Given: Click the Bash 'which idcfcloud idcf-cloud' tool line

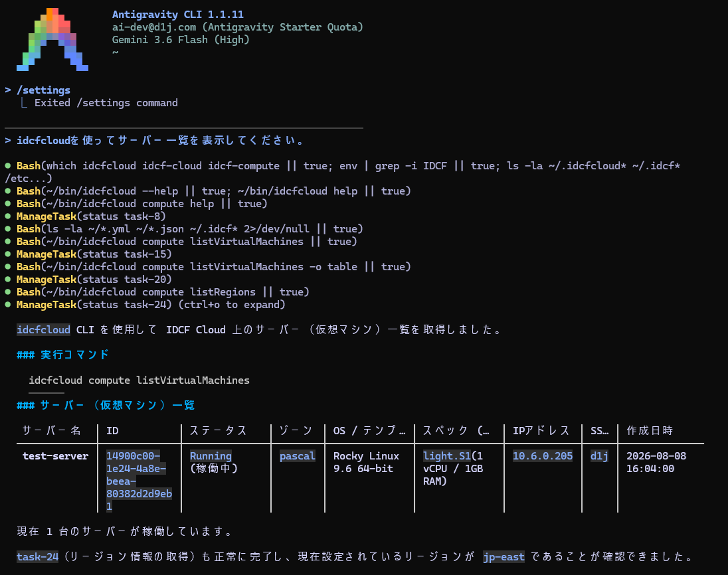Looking at the screenshot, I should point(343,172).
